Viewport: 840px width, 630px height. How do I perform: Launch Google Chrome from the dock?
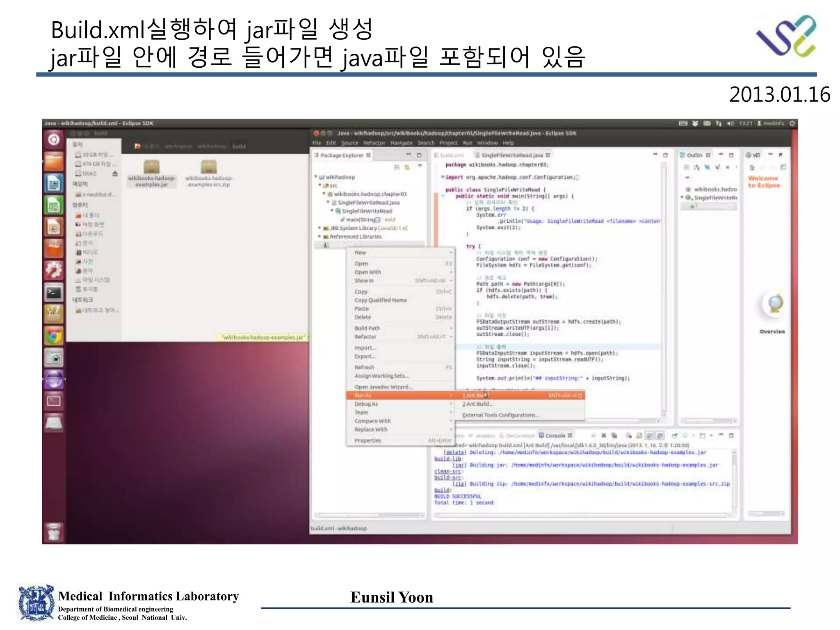(54, 336)
